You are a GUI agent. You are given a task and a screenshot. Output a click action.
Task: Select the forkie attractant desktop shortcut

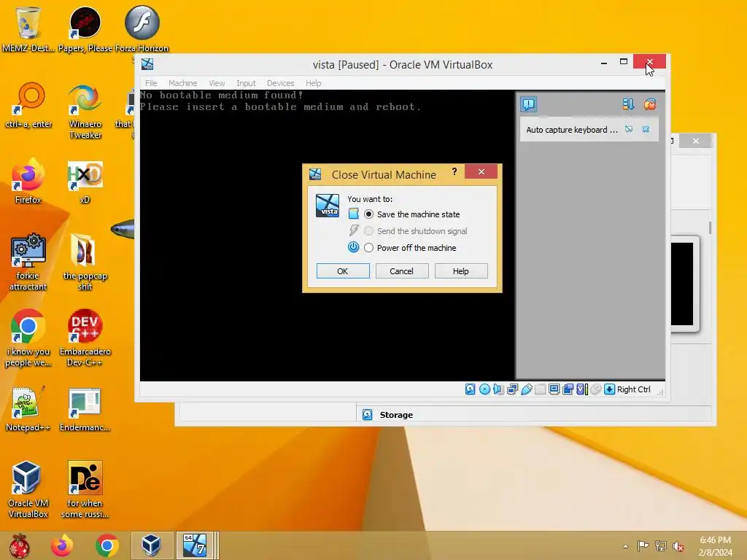pyautogui.click(x=28, y=262)
